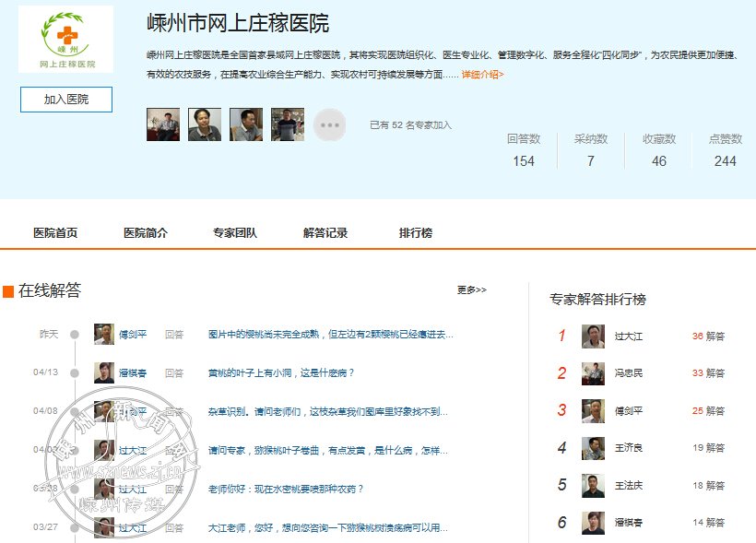Viewport: 756px width, 543px height.
Task: Click expert name 傅剑平 in the ranking list
Action: (x=629, y=411)
